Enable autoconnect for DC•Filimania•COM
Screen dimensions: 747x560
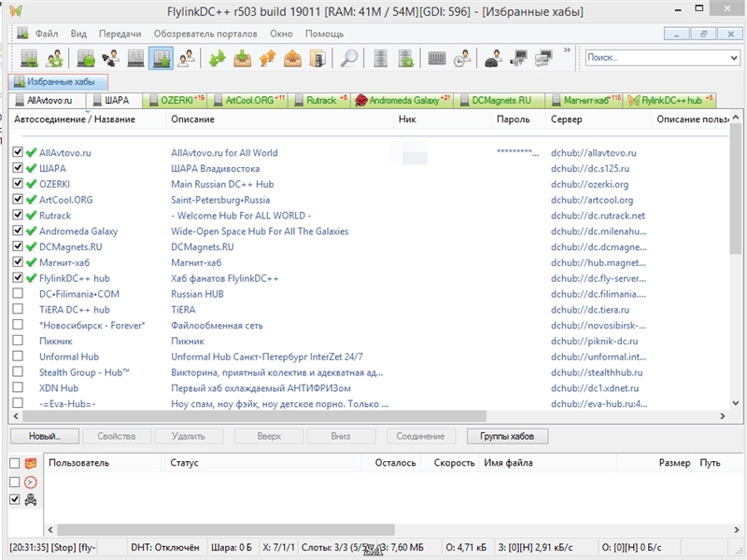18,293
